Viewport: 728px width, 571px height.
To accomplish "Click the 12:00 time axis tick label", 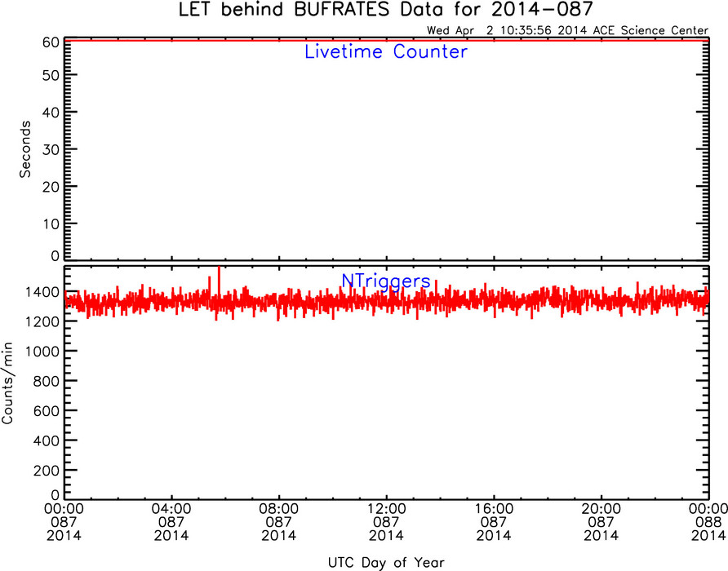I will pyautogui.click(x=386, y=522).
